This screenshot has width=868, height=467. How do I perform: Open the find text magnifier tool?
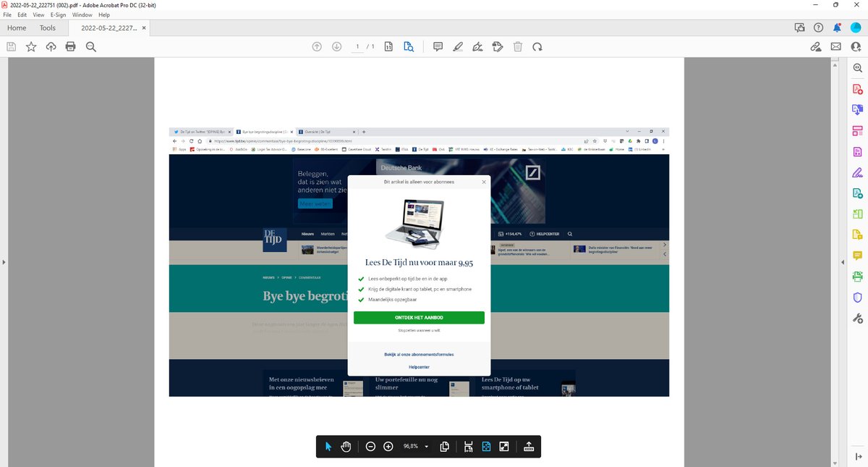tap(90, 46)
